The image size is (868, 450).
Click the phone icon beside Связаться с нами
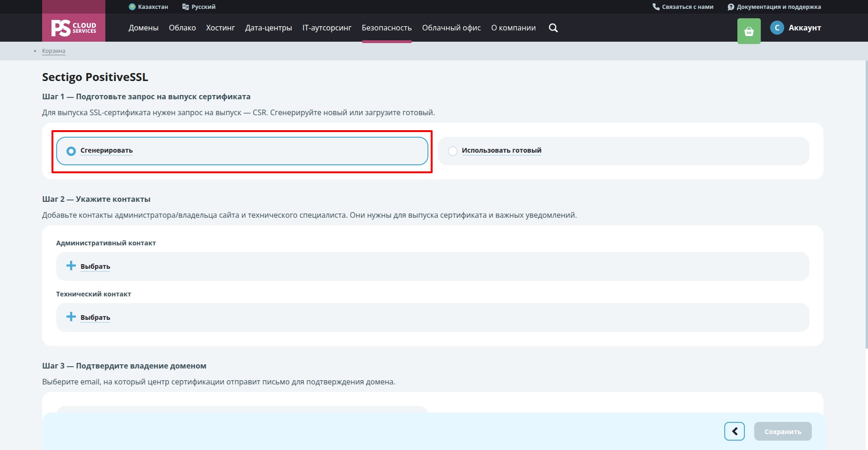coord(656,7)
